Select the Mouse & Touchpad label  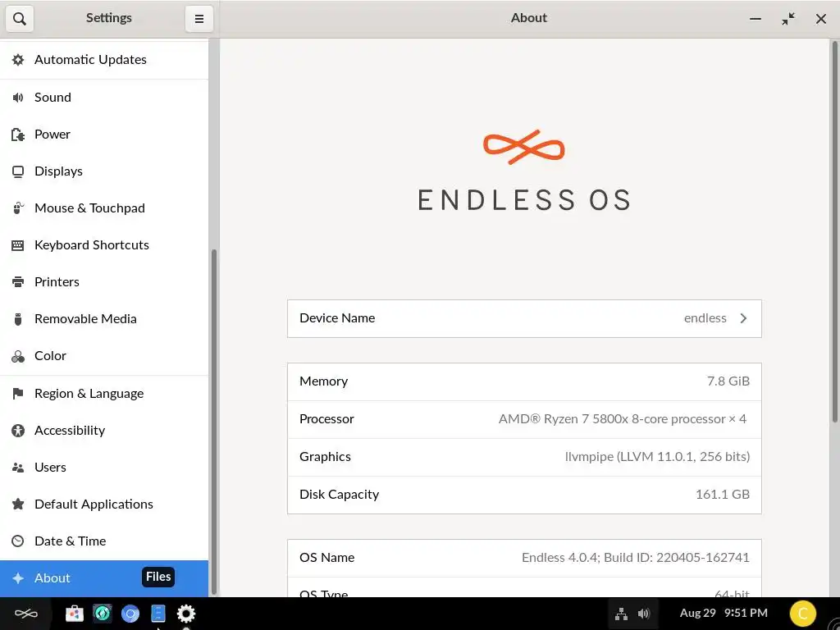tap(89, 208)
